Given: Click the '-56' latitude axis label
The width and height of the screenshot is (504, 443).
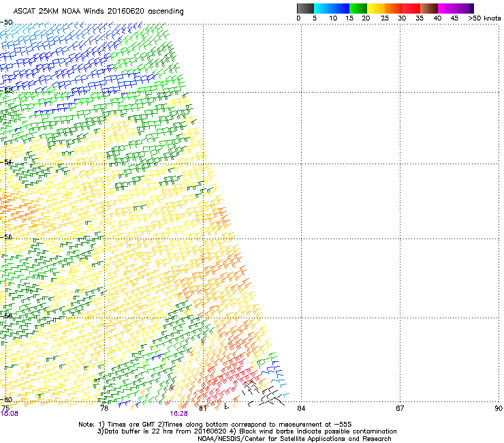Looking at the screenshot, I should click(x=6, y=236).
